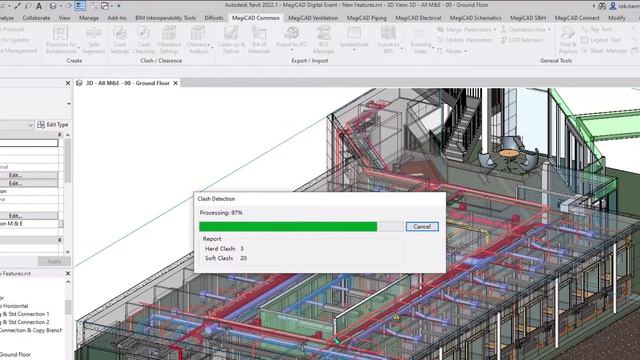Expand Export to RFS dropdown arrow

(x=402, y=48)
